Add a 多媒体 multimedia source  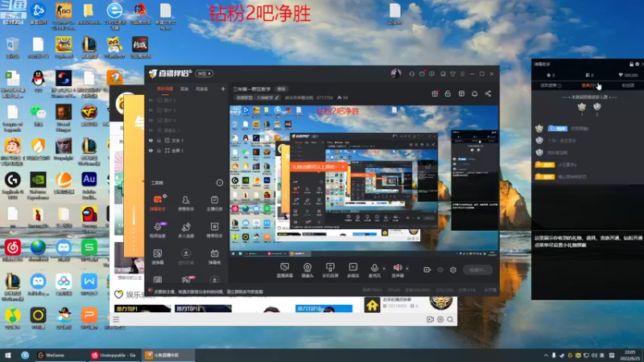click(x=353, y=270)
